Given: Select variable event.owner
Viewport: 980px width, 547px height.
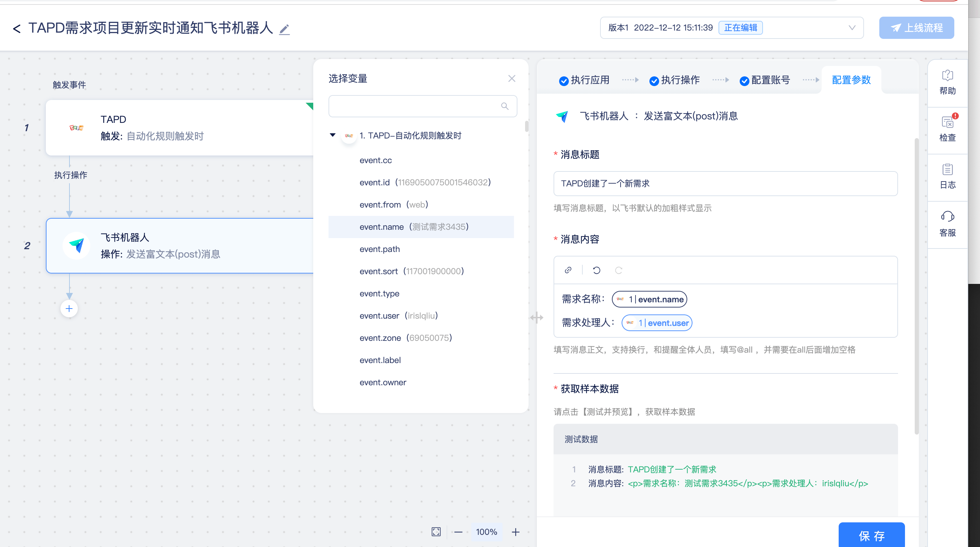Looking at the screenshot, I should [421, 382].
